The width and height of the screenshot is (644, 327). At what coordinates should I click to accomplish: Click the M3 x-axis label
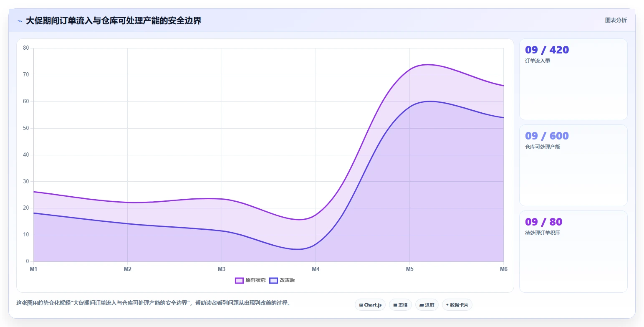click(222, 269)
